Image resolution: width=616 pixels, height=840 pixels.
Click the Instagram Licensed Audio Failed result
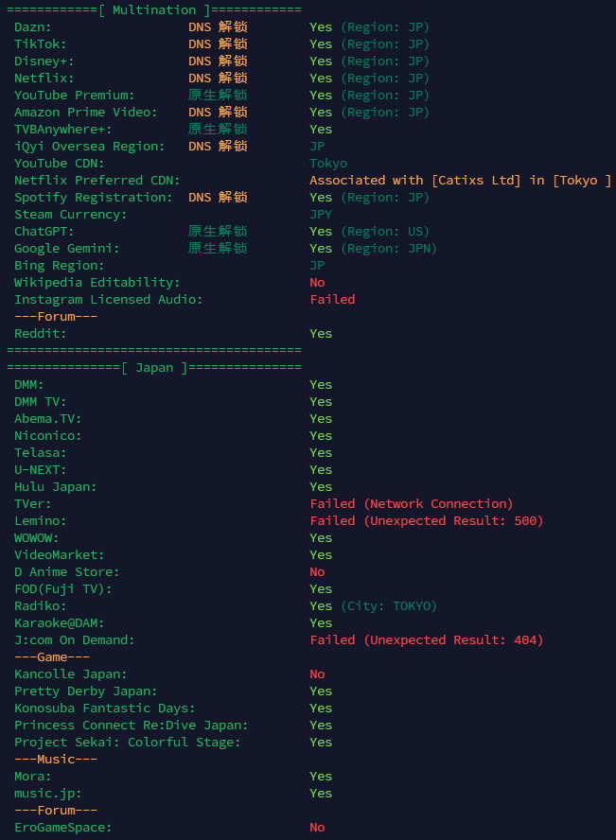(332, 299)
